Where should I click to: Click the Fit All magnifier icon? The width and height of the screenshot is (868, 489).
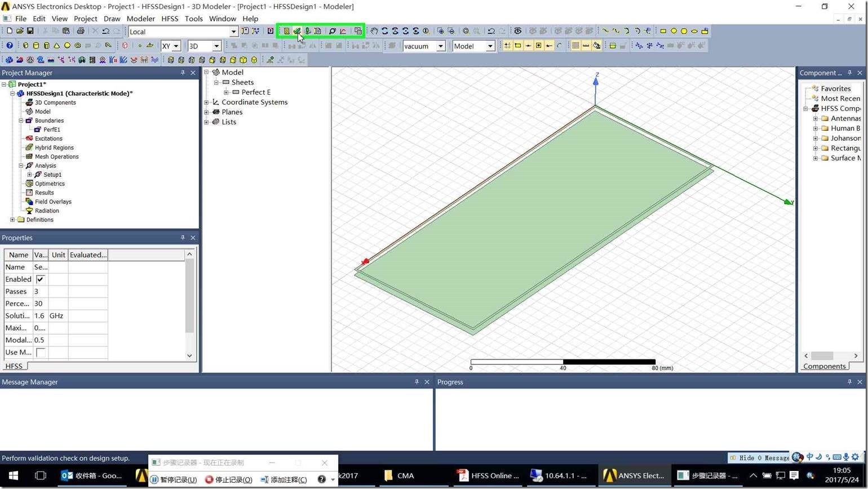tap(466, 31)
